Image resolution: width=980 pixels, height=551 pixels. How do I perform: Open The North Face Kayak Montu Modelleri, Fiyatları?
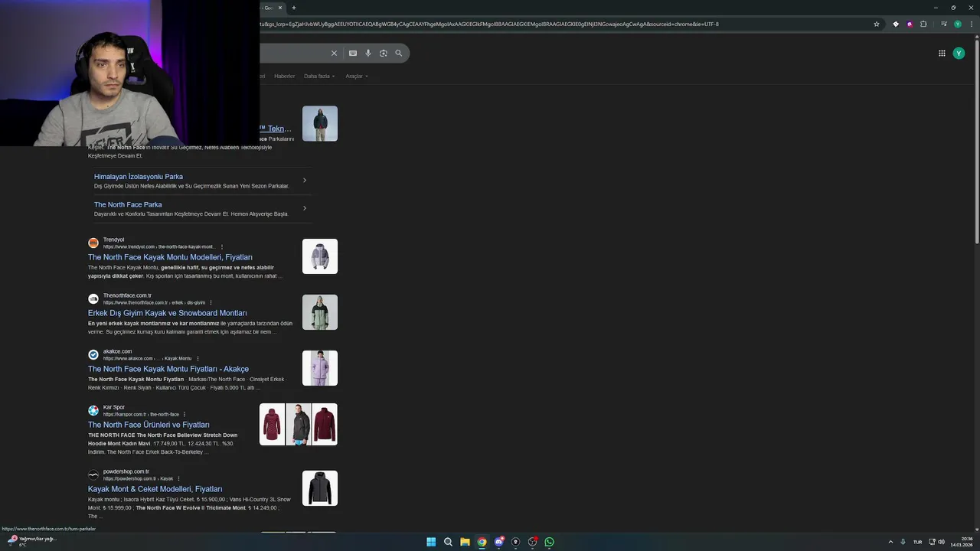point(170,257)
